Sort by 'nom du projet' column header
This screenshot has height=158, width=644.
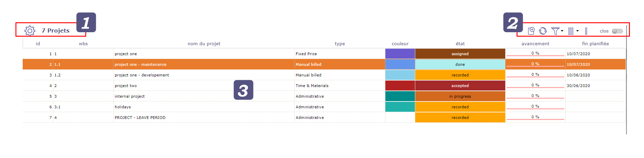pyautogui.click(x=204, y=44)
